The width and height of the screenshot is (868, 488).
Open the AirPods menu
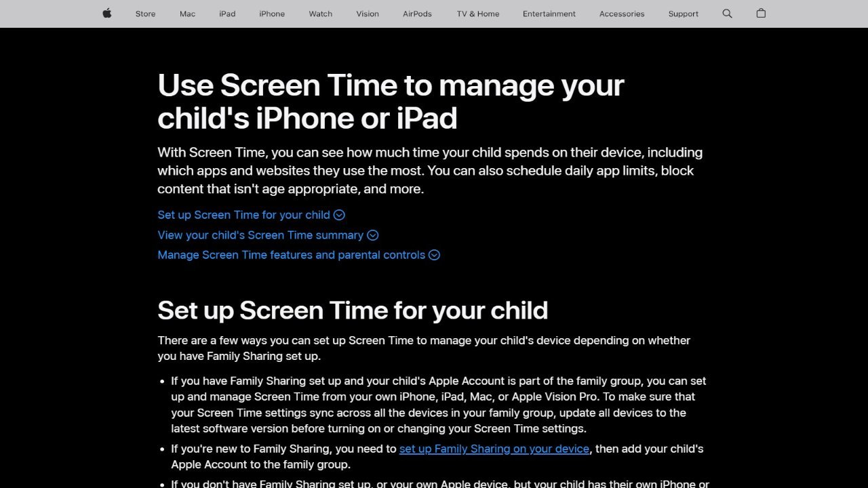417,14
